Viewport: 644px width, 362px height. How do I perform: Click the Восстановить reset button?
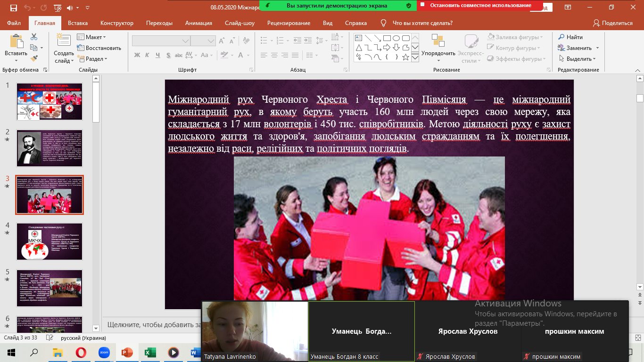tap(99, 48)
